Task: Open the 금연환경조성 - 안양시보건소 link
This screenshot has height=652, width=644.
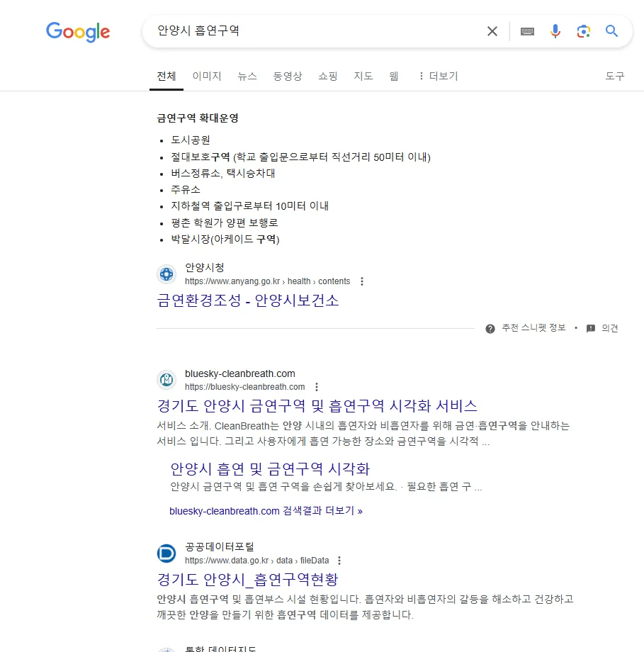Action: tap(248, 300)
